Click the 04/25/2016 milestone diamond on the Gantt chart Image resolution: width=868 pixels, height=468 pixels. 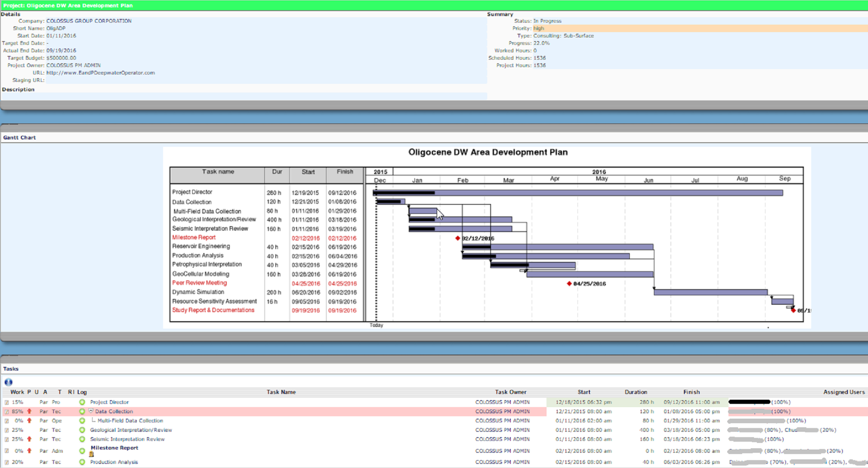coord(569,283)
